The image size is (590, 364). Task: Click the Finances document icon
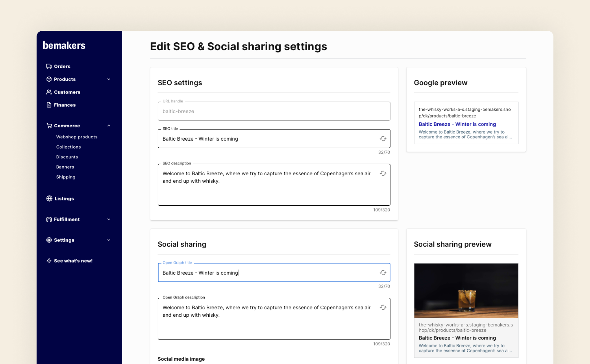pos(49,105)
